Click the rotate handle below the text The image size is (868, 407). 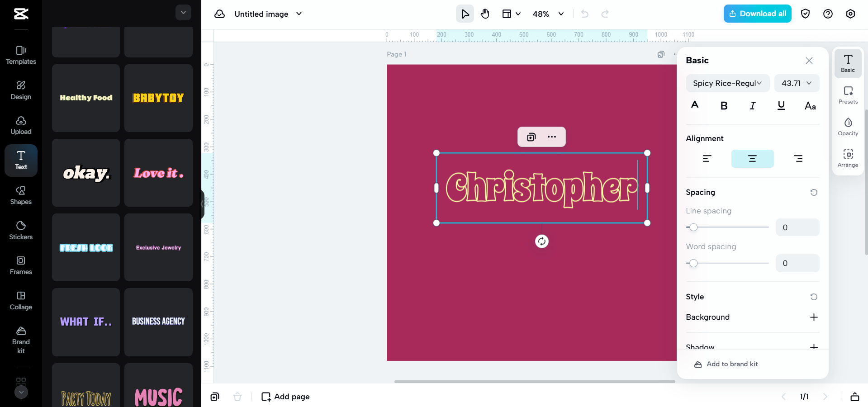542,241
